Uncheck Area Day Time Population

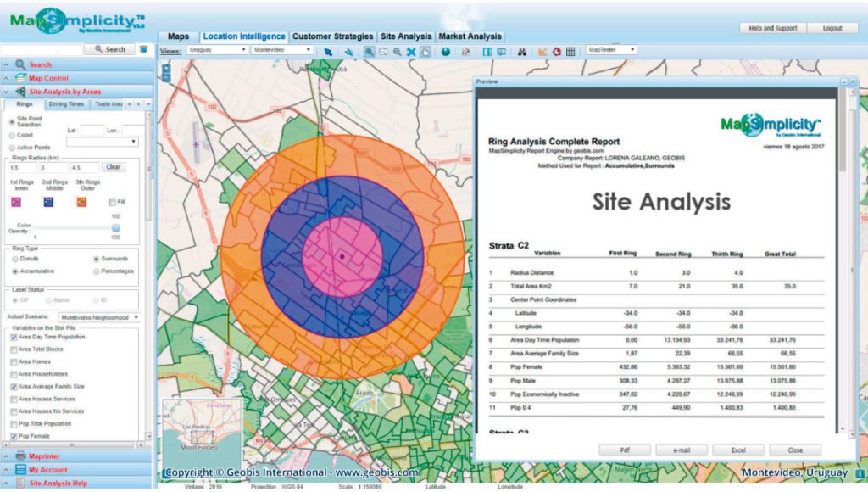click(14, 337)
